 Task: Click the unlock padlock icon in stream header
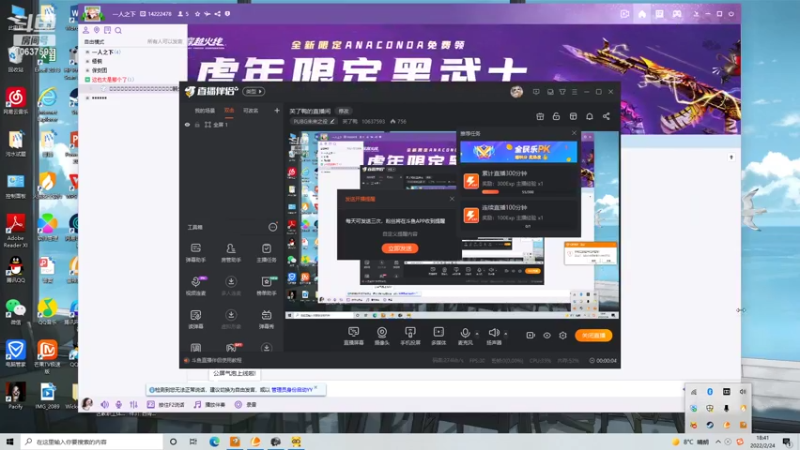[556, 116]
